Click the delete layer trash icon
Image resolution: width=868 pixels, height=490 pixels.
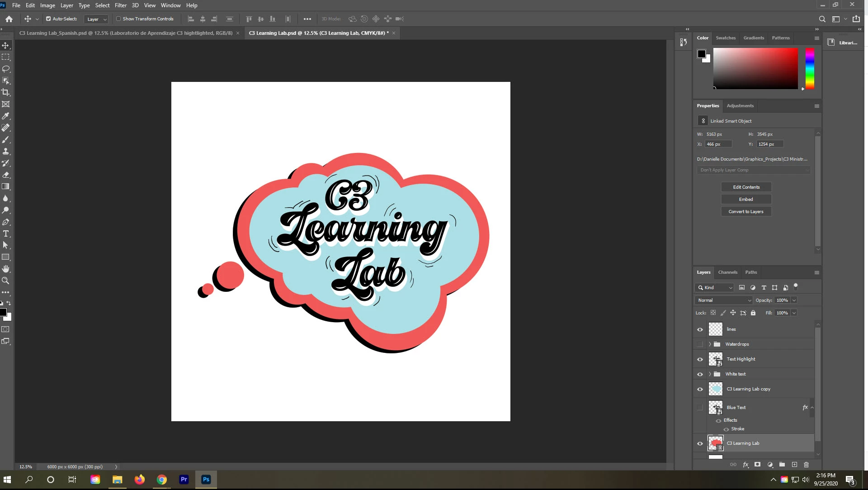point(806,465)
